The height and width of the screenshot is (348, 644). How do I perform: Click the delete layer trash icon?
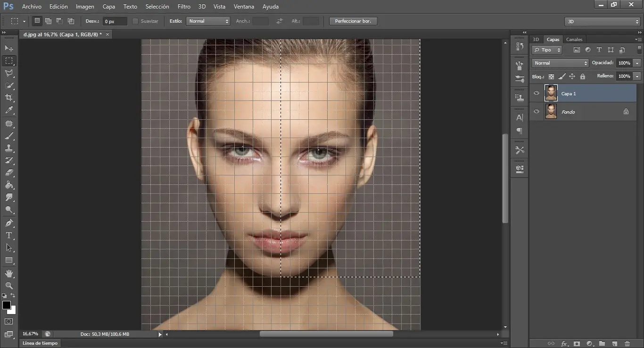coord(627,344)
